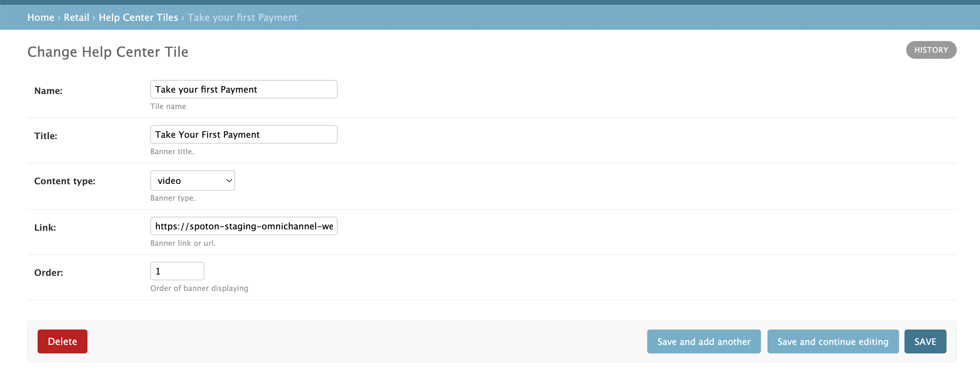
Task: Focus the Link URL field
Action: (x=244, y=226)
